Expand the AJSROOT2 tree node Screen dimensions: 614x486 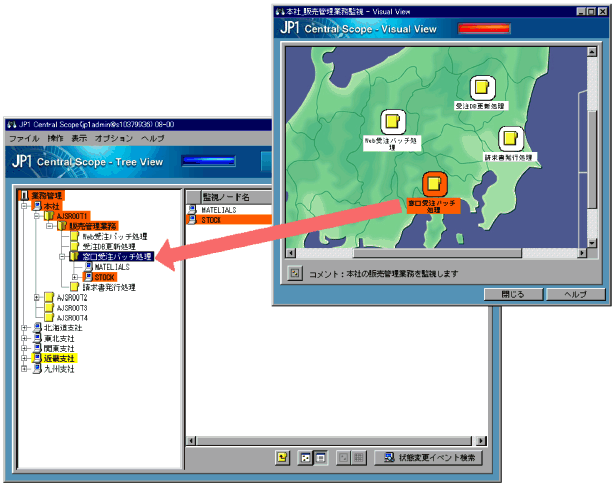[36, 298]
